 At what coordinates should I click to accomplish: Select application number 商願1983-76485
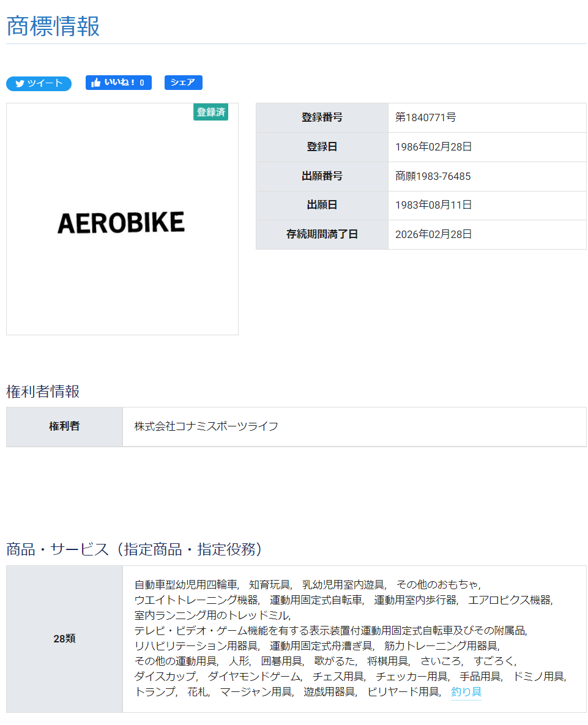pyautogui.click(x=433, y=176)
